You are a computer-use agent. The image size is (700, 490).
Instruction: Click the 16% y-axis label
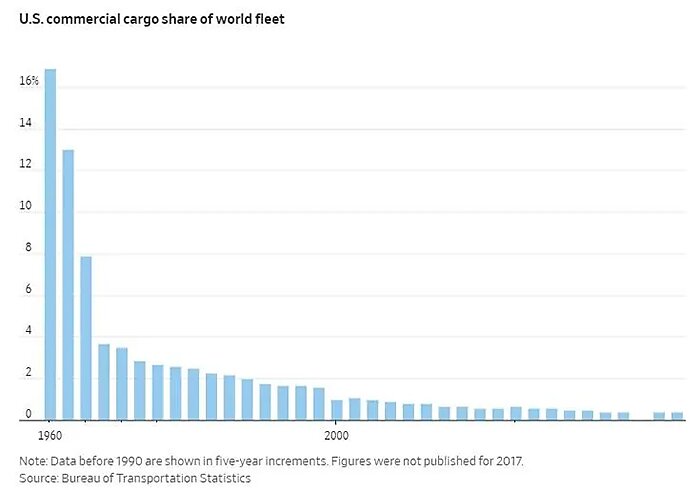point(29,81)
